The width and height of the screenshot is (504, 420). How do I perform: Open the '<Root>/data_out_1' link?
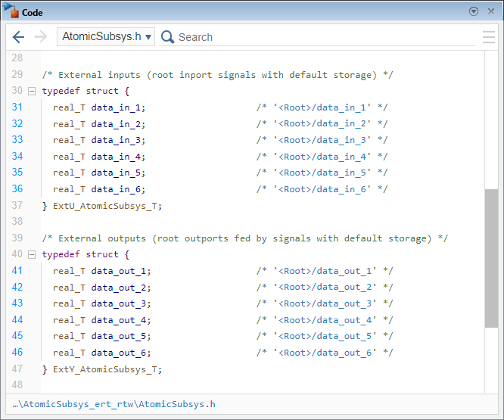click(x=325, y=271)
